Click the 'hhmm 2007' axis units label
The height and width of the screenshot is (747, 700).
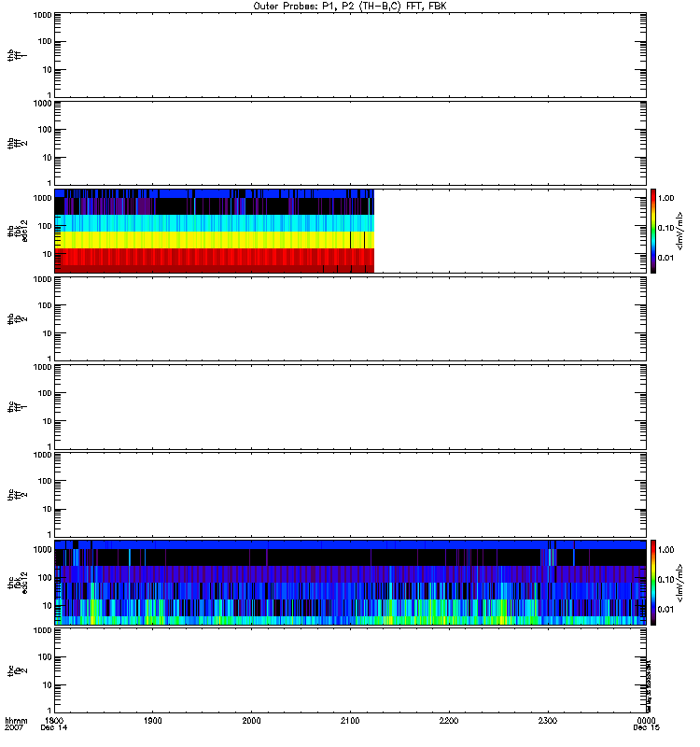(16, 725)
